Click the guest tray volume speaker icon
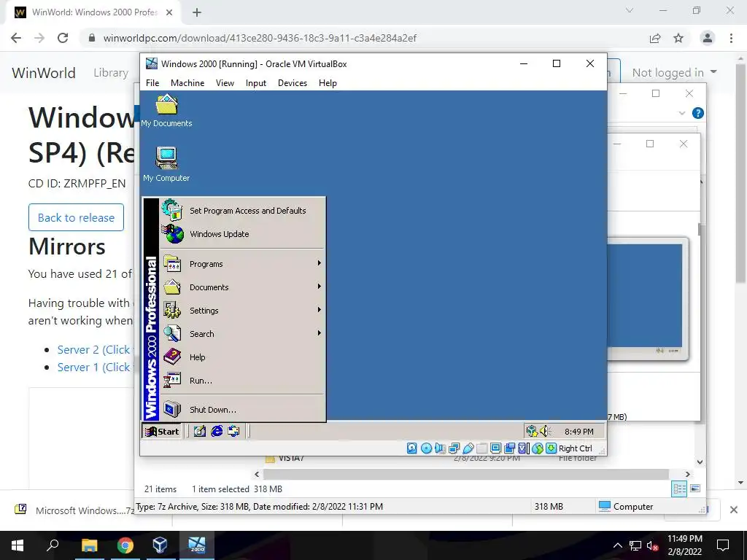The width and height of the screenshot is (747, 560). click(545, 432)
